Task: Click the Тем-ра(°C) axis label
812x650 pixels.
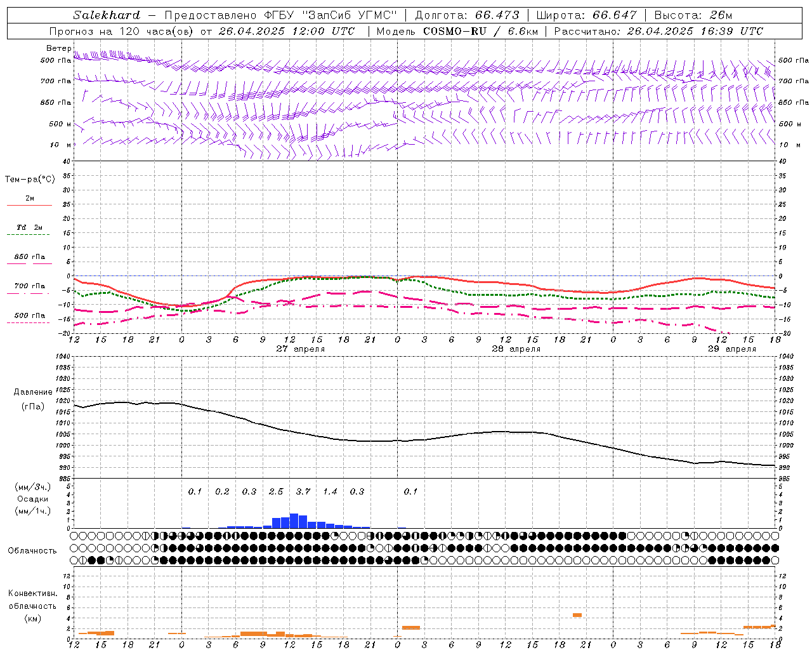Action: pos(30,180)
